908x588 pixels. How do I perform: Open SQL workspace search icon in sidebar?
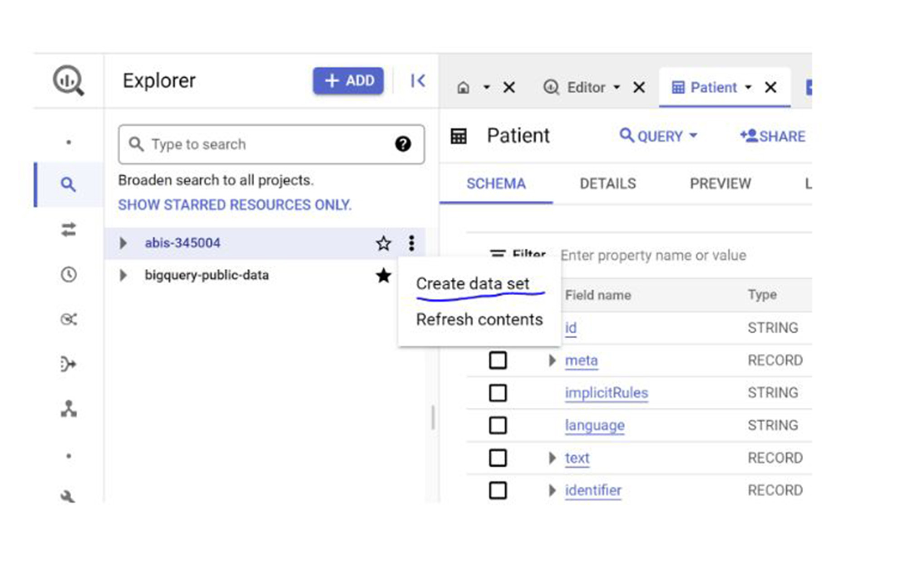click(68, 184)
